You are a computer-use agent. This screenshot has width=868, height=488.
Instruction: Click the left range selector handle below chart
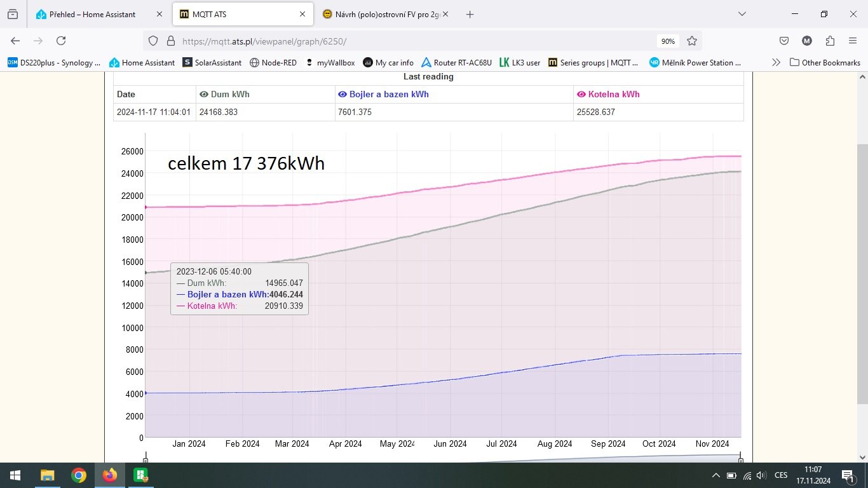(146, 460)
